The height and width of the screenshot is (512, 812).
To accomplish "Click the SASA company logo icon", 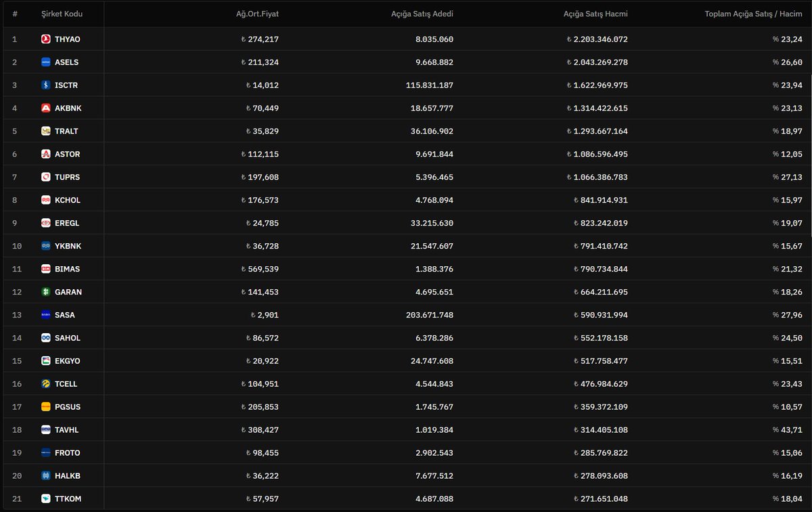I will click(x=46, y=316).
